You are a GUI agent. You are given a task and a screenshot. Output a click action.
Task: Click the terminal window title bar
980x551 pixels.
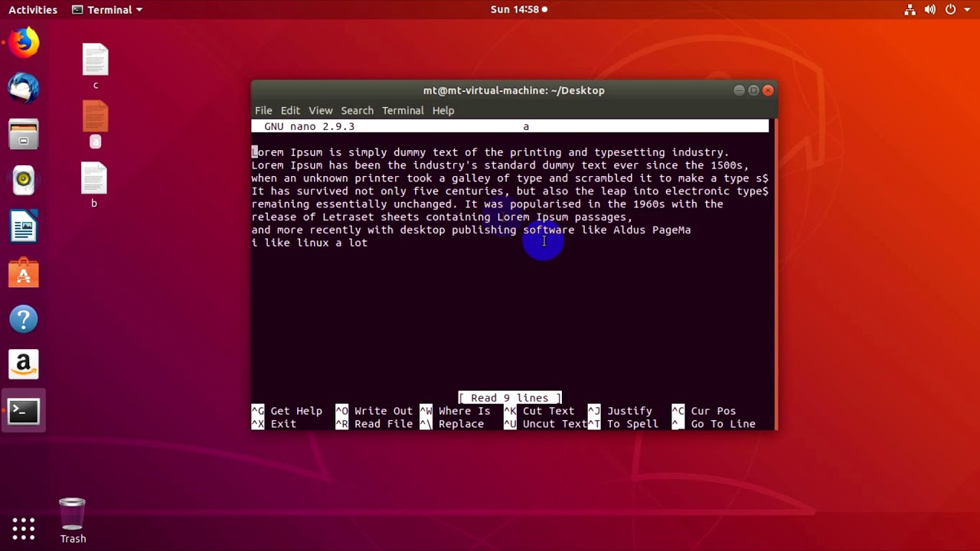(x=514, y=90)
